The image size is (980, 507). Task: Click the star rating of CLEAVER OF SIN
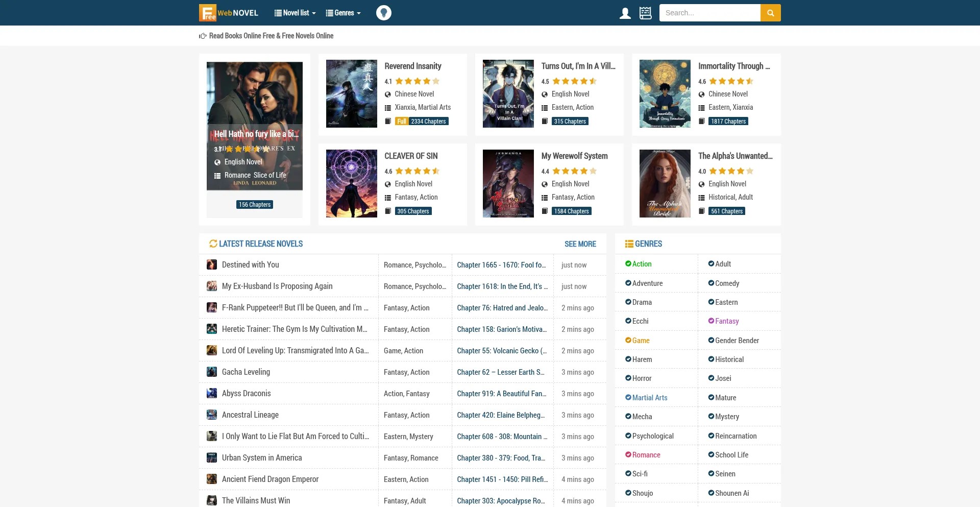[x=417, y=172]
